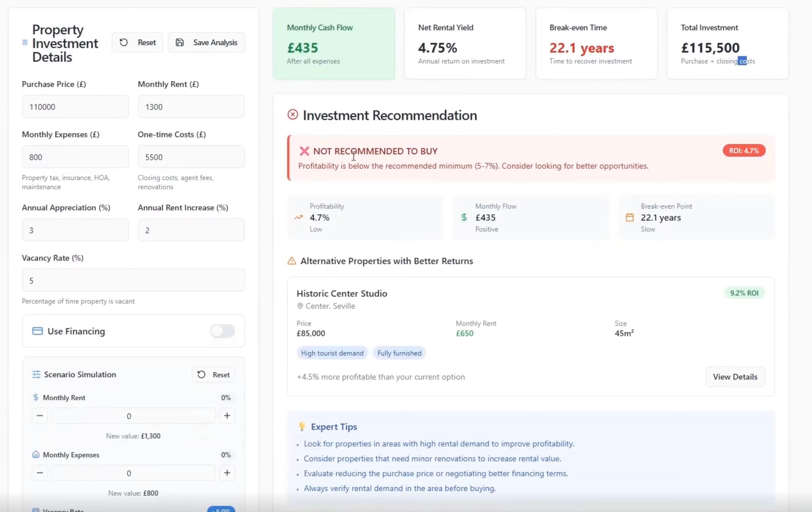This screenshot has width=812, height=512.
Task: Click the Use Financing credit card icon
Action: 37,331
